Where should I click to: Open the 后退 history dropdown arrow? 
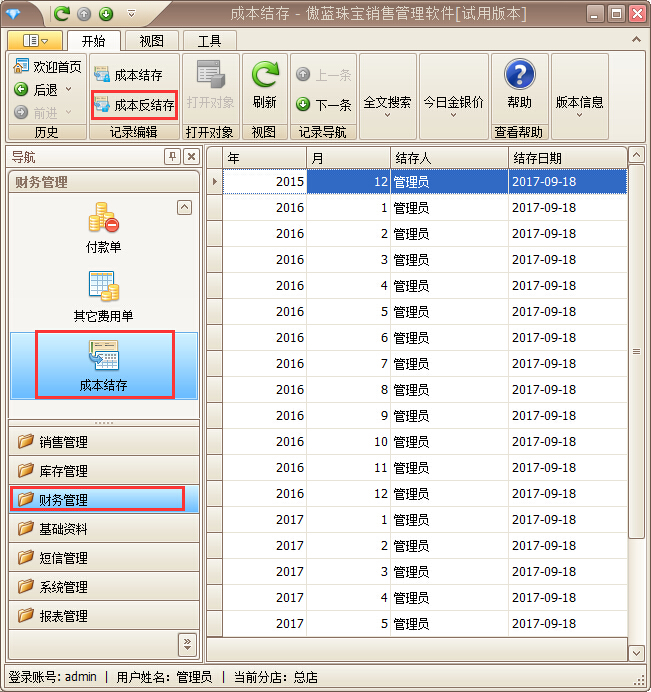[x=68, y=90]
